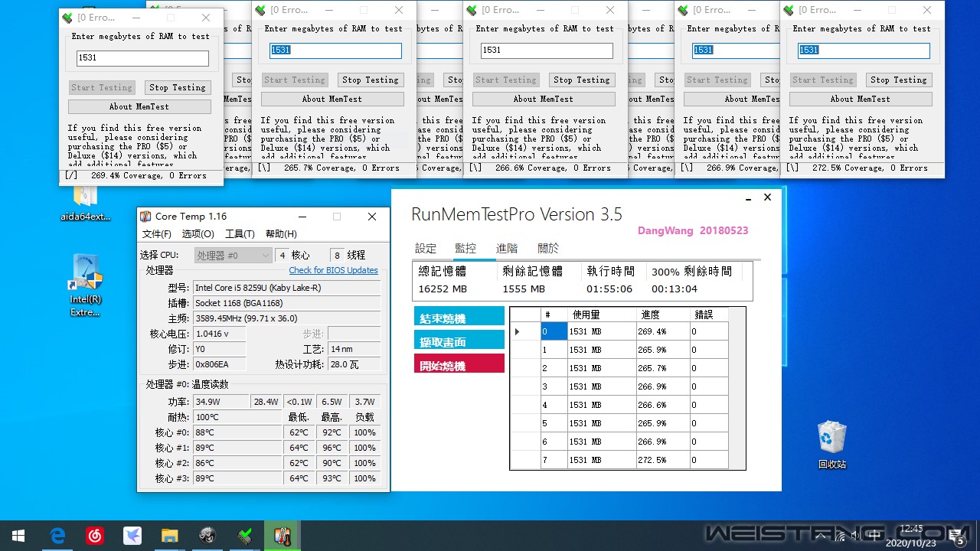Click the 使用量 column header
Viewport: 980px width, 551px height.
[602, 315]
